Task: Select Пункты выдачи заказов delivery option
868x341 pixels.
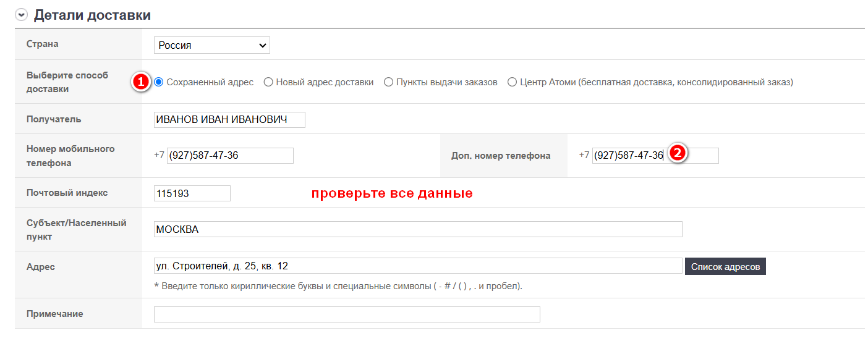Action: tap(388, 82)
